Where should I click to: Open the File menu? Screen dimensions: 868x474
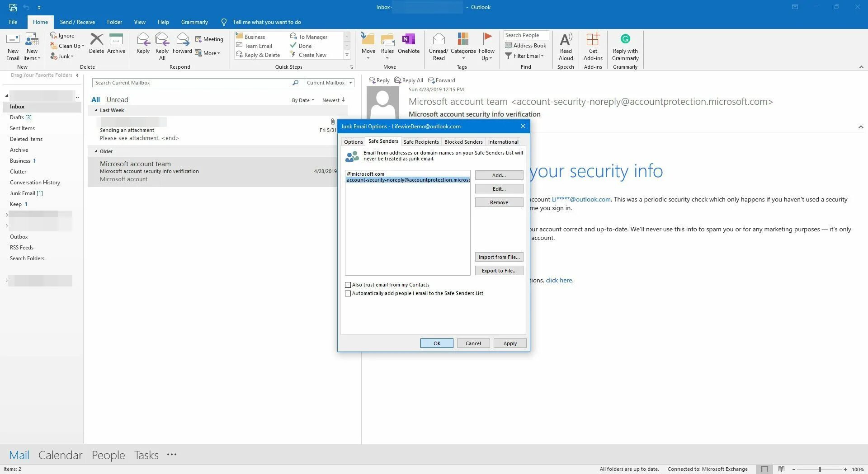13,22
